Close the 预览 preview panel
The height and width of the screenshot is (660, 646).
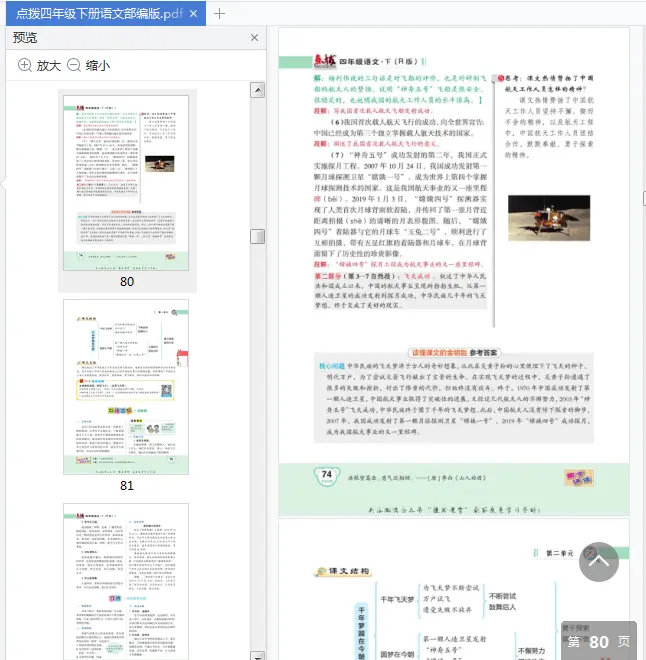point(254,38)
